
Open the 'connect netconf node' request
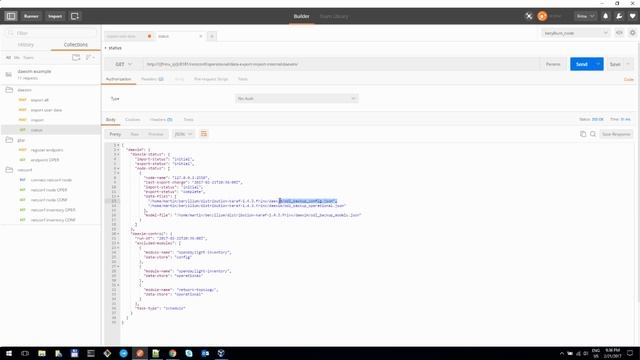(x=51, y=180)
